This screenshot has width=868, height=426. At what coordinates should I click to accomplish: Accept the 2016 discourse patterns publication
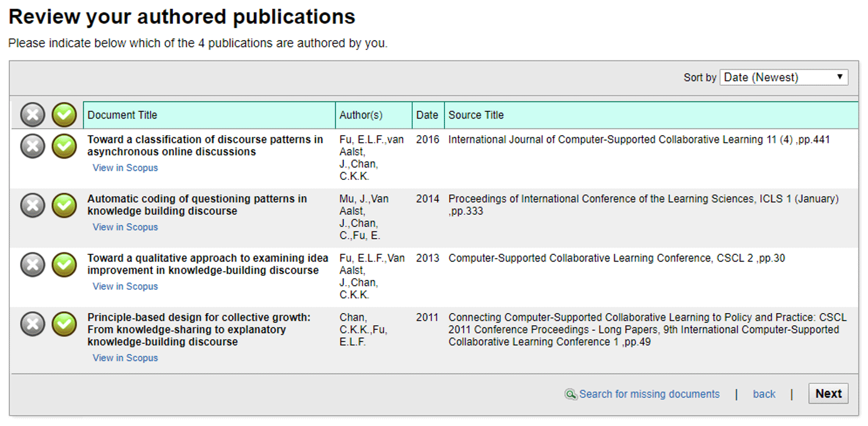tap(64, 146)
